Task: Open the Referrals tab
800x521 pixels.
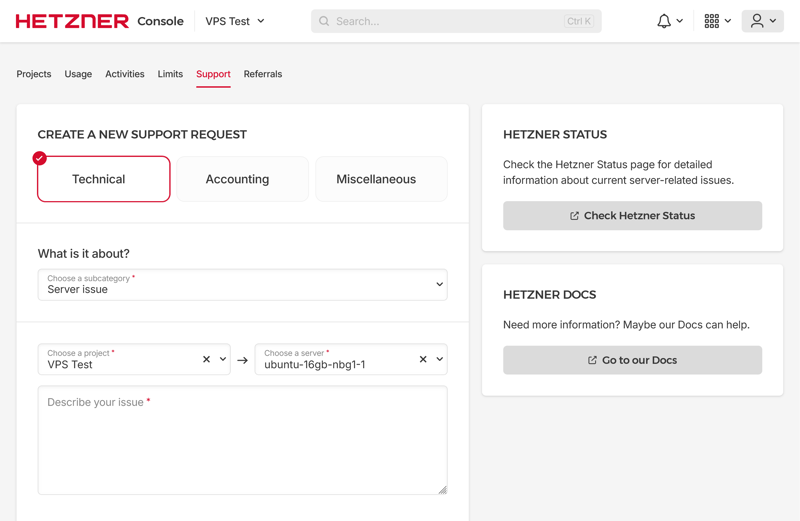Action: 263,74
